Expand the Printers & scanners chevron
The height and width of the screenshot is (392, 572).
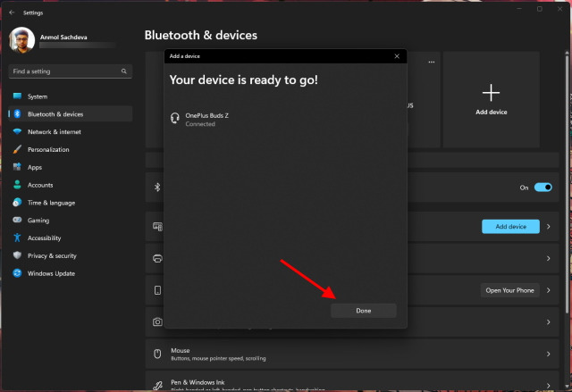[548, 258]
